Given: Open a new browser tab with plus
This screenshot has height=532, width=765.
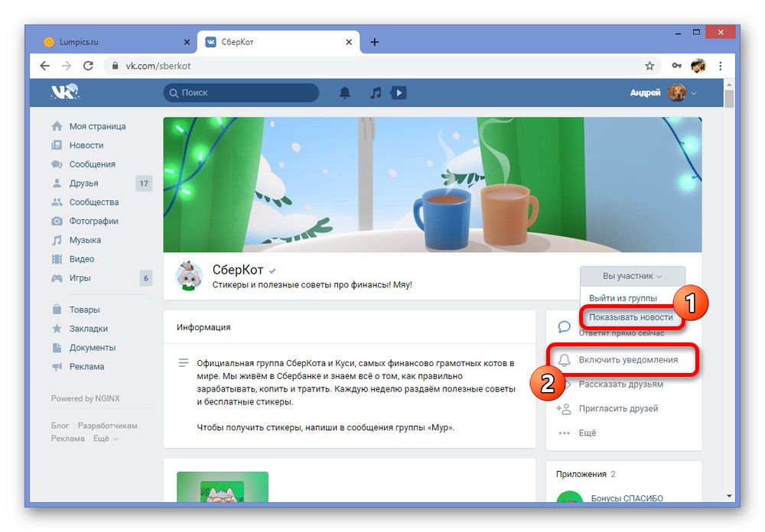Looking at the screenshot, I should pyautogui.click(x=374, y=42).
